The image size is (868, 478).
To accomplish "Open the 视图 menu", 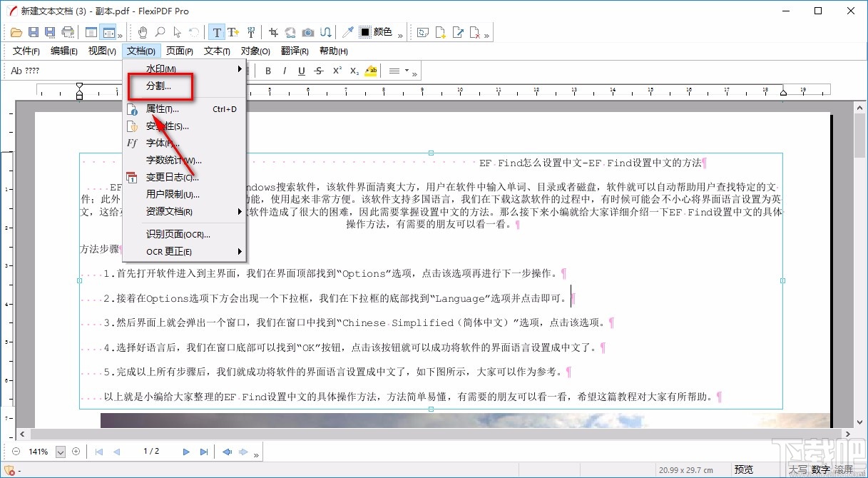I will pyautogui.click(x=102, y=51).
